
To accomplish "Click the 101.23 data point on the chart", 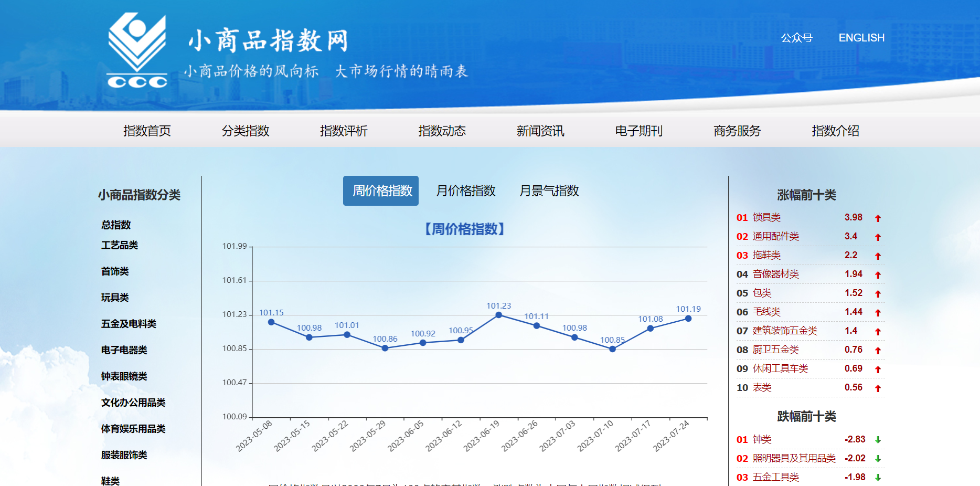I will coord(498,315).
